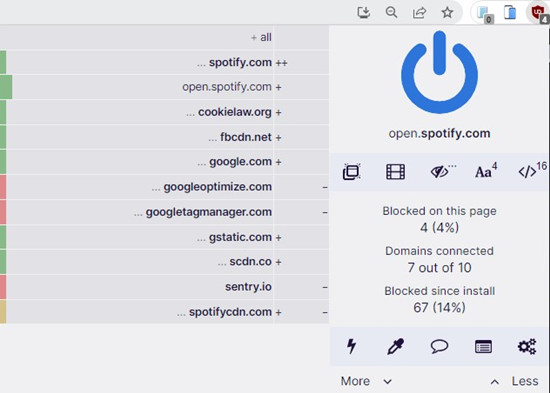The width and height of the screenshot is (550, 393).
Task: Click local rule cell for spotifycdn.com
Action: point(301,312)
